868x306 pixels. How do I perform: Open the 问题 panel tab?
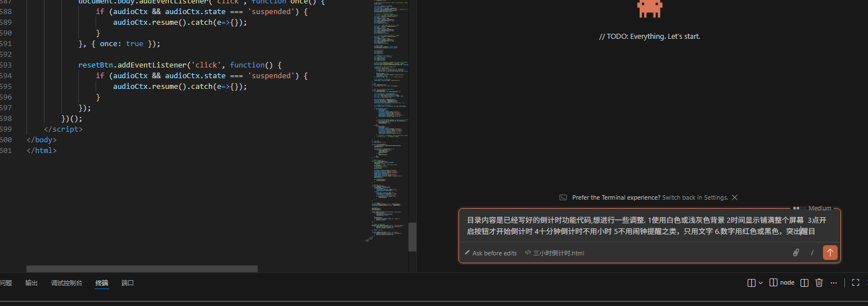(5, 283)
